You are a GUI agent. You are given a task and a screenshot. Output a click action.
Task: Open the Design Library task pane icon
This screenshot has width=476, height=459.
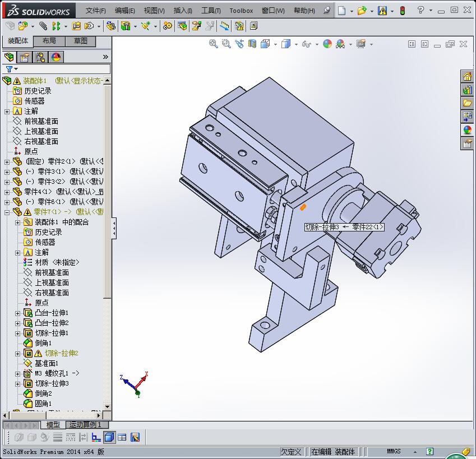(467, 90)
